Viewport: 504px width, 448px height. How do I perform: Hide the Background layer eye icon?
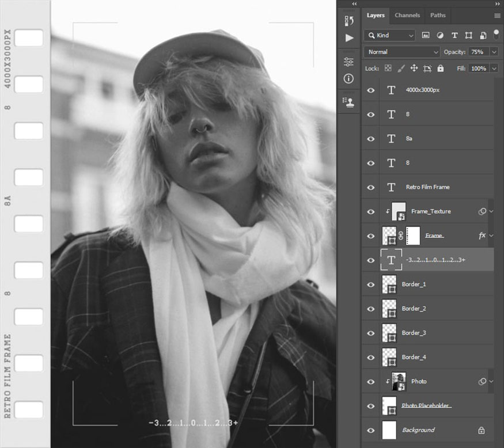coord(371,430)
